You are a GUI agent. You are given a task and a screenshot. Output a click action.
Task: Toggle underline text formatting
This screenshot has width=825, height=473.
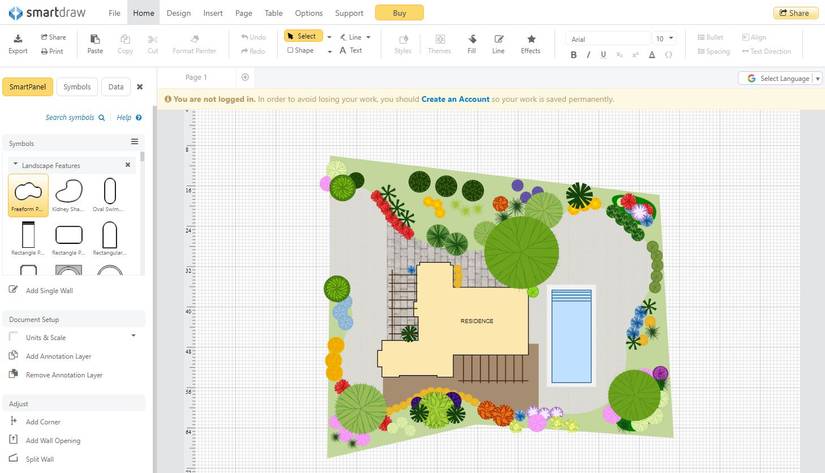pyautogui.click(x=604, y=55)
